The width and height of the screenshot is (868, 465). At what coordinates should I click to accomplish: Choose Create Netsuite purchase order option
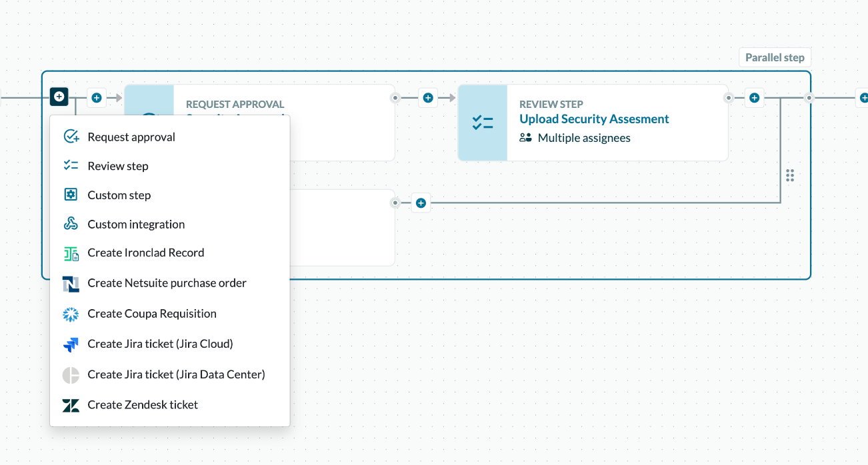(x=167, y=283)
